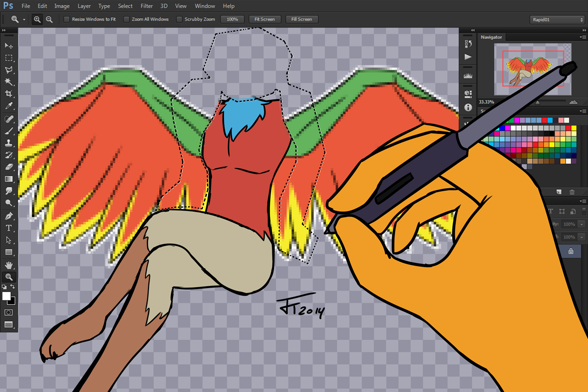The width and height of the screenshot is (588, 392).
Task: Select the Hand tool
Action: [x=9, y=265]
